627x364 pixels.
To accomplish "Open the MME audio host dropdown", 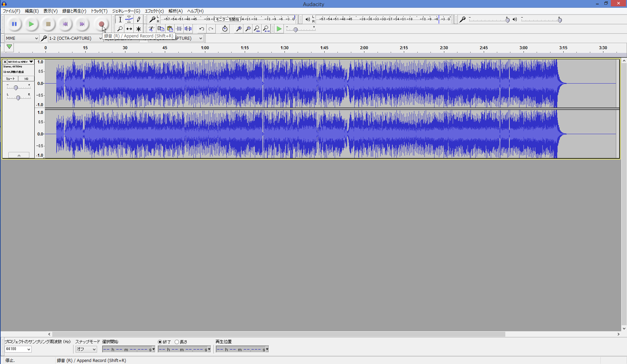I will [22, 38].
